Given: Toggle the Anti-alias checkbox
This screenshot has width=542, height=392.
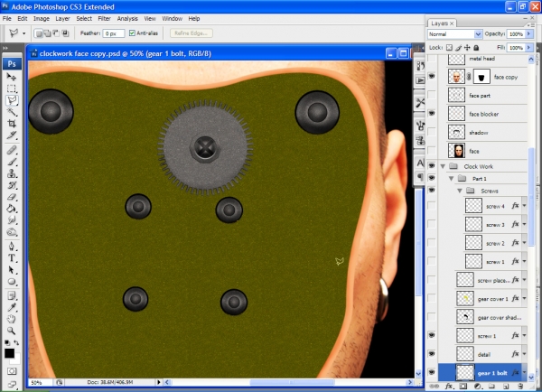Looking at the screenshot, I should [x=132, y=33].
